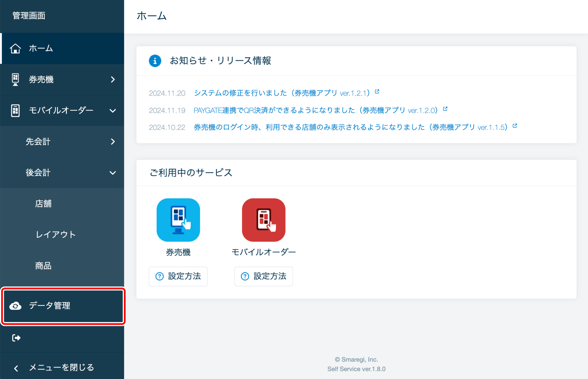This screenshot has height=379, width=588.
Task: Click the cloud icon next to データ管理
Action: 15,306
